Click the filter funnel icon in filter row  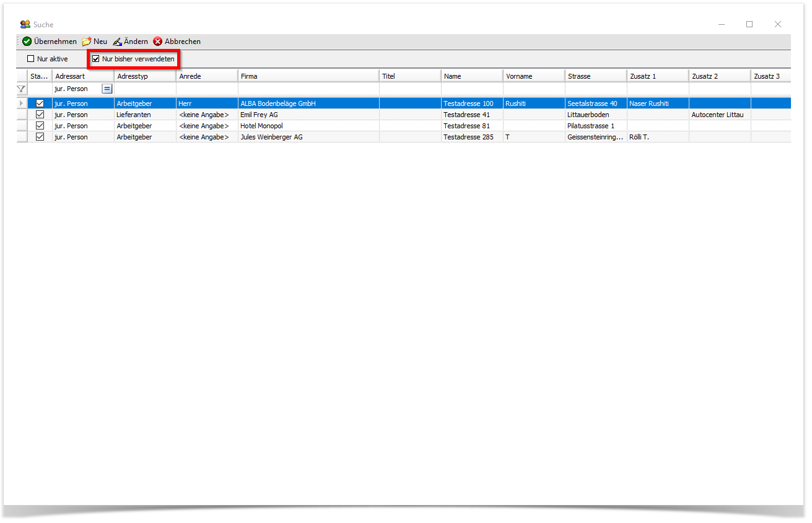pyautogui.click(x=22, y=89)
